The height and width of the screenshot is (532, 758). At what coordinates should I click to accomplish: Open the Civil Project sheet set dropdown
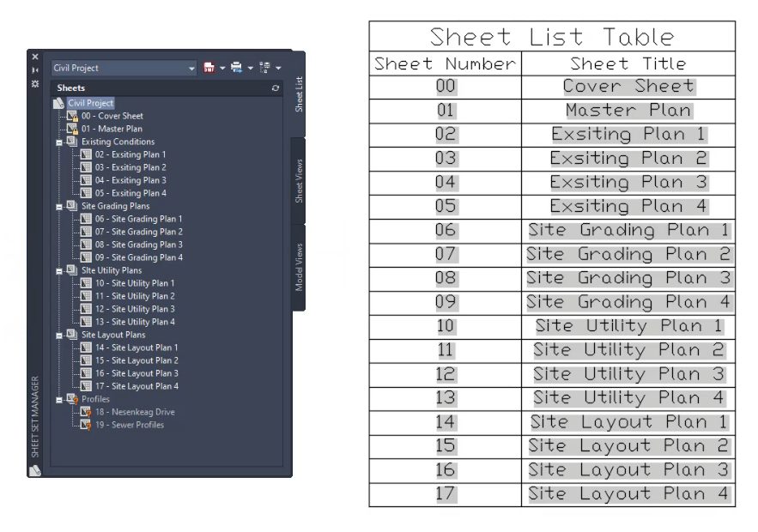(124, 68)
